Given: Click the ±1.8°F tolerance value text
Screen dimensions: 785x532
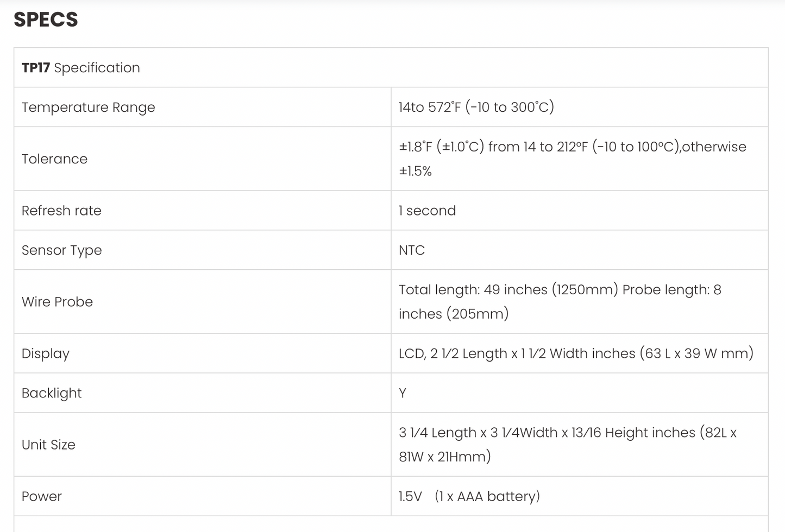Looking at the screenshot, I should [572, 147].
